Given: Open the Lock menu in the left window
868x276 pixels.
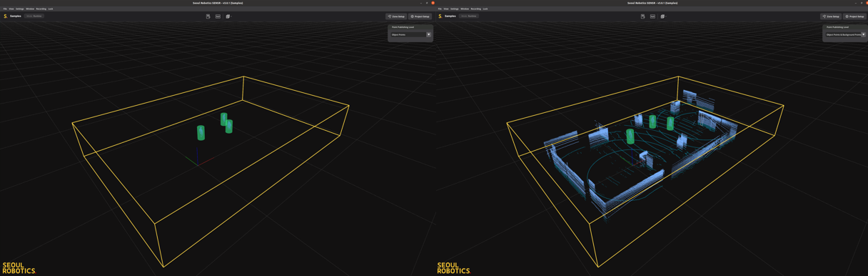Looking at the screenshot, I should tap(51, 9).
